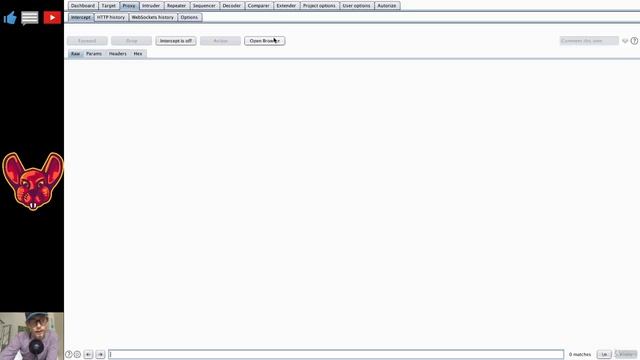The image size is (640, 360).
Task: Click the thumbs-up like icon
Action: pyautogui.click(x=10, y=18)
